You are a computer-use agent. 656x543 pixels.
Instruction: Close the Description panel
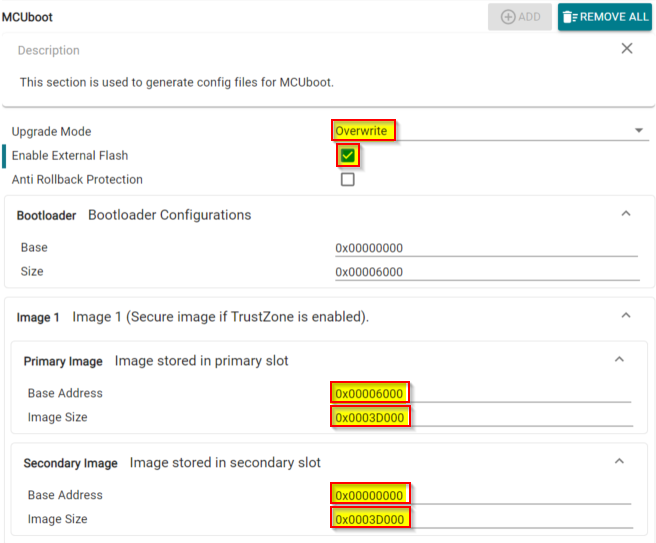pyautogui.click(x=627, y=49)
